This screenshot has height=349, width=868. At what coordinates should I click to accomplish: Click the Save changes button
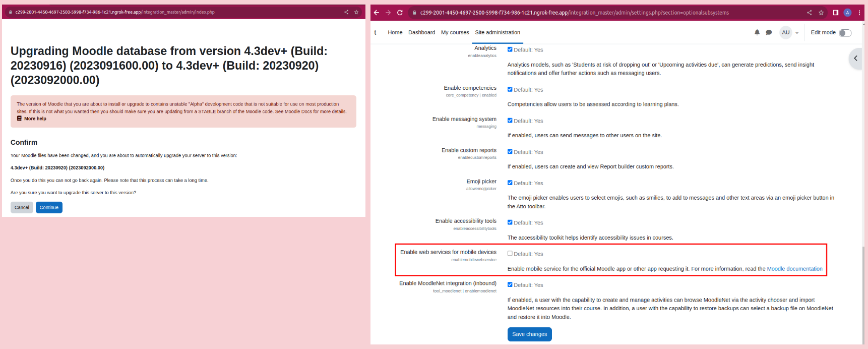point(529,334)
